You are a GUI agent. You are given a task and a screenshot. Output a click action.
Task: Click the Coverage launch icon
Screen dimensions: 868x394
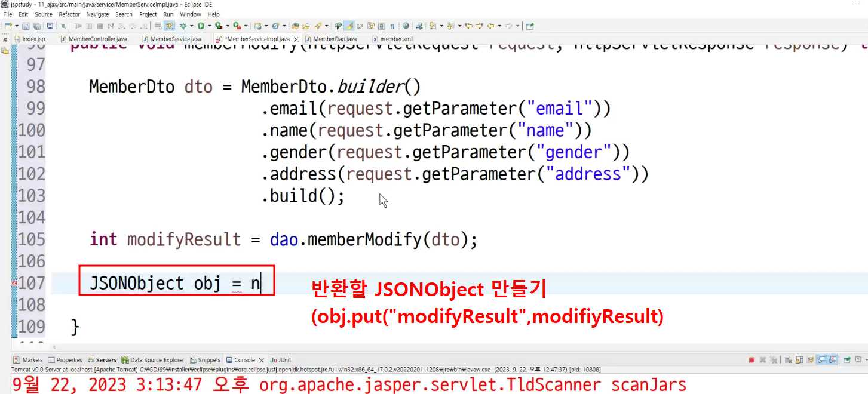[219, 26]
